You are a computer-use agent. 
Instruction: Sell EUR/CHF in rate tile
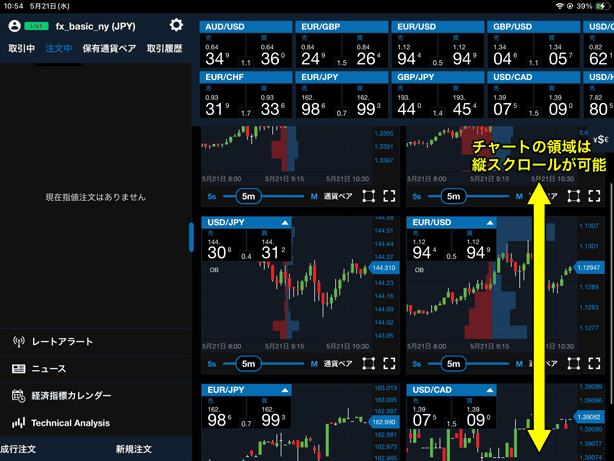[x=222, y=101]
